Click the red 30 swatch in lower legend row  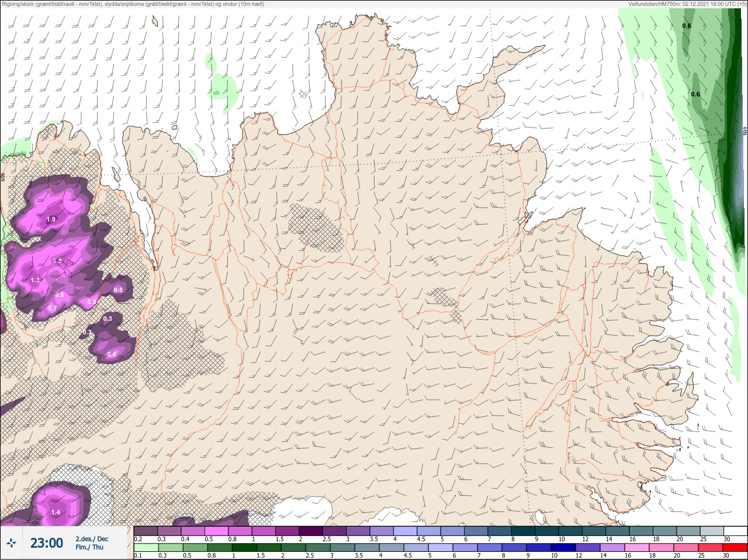coord(735,548)
